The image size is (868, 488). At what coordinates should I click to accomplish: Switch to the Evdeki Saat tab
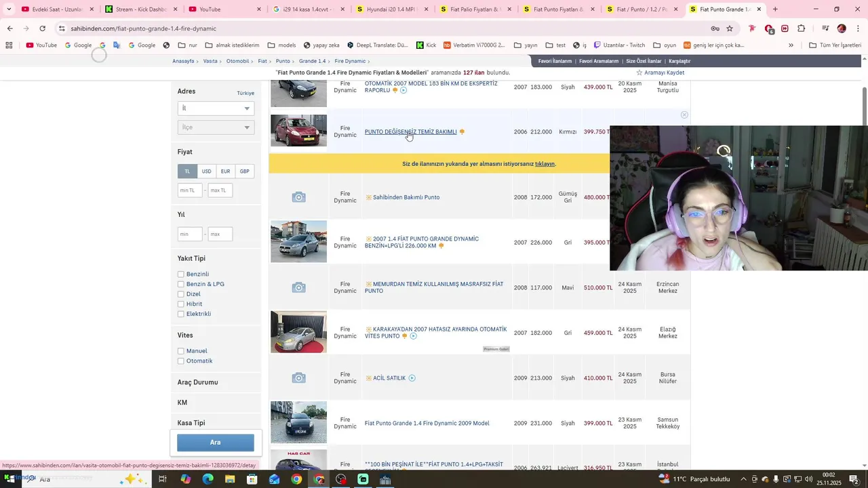click(x=56, y=9)
